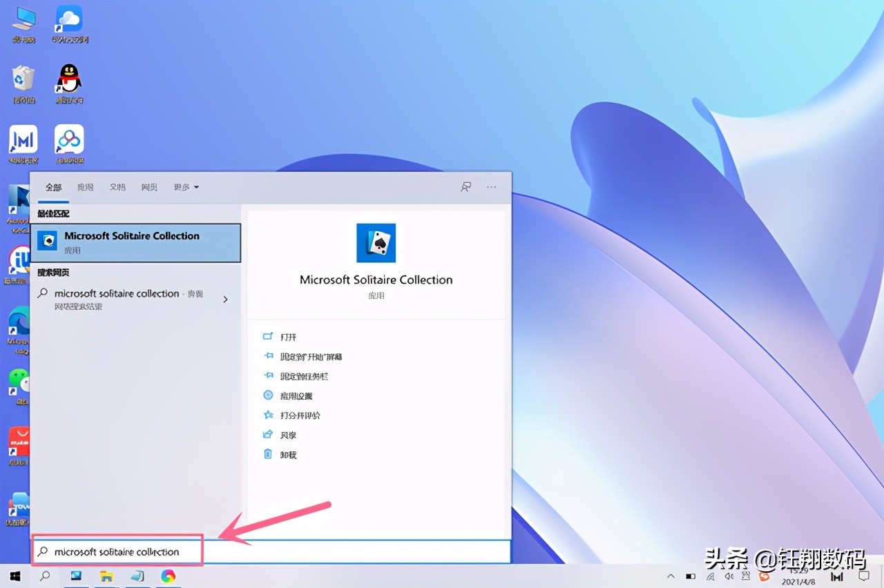Launch the QQ penguin desktop shortcut
The width and height of the screenshot is (884, 588).
tap(69, 84)
